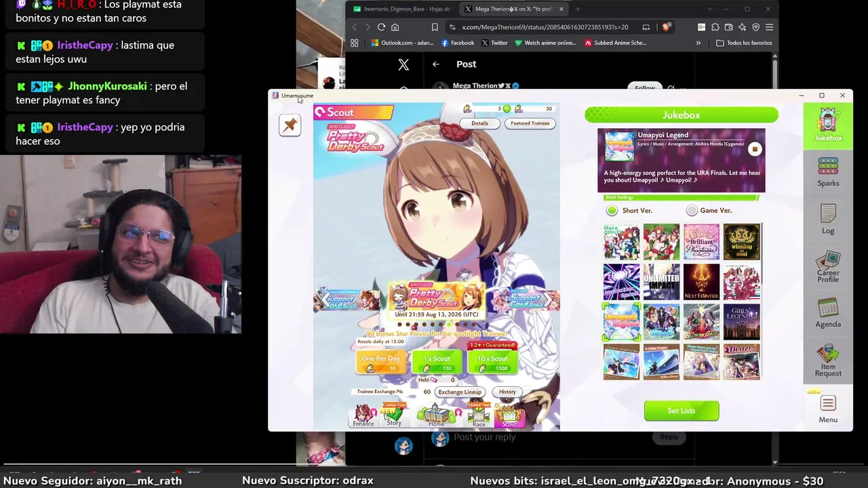Perform a 10x Scout

click(x=492, y=363)
